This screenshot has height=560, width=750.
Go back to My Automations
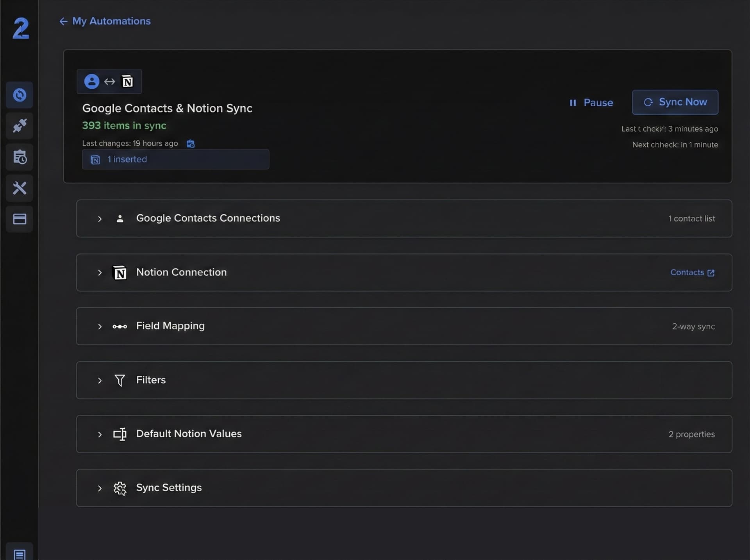pyautogui.click(x=104, y=21)
